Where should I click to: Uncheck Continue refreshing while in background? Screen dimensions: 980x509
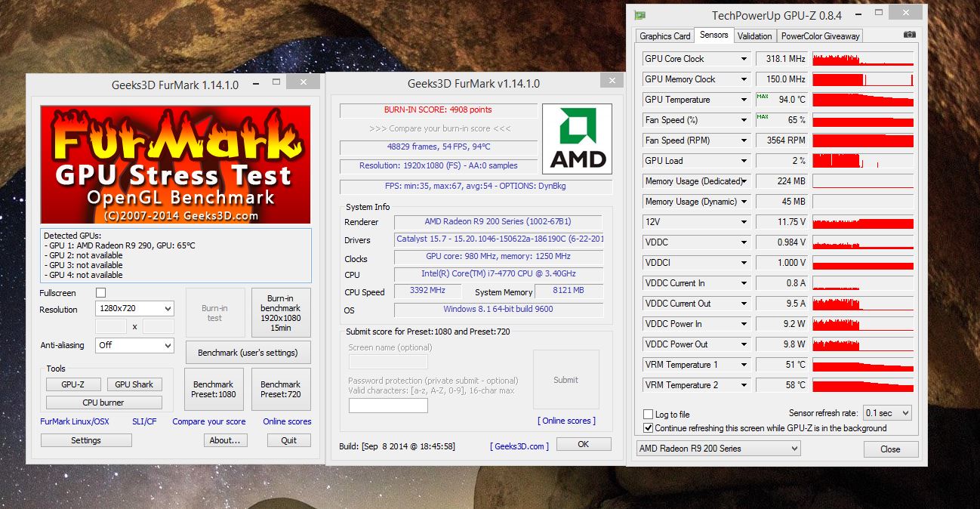[x=648, y=428]
